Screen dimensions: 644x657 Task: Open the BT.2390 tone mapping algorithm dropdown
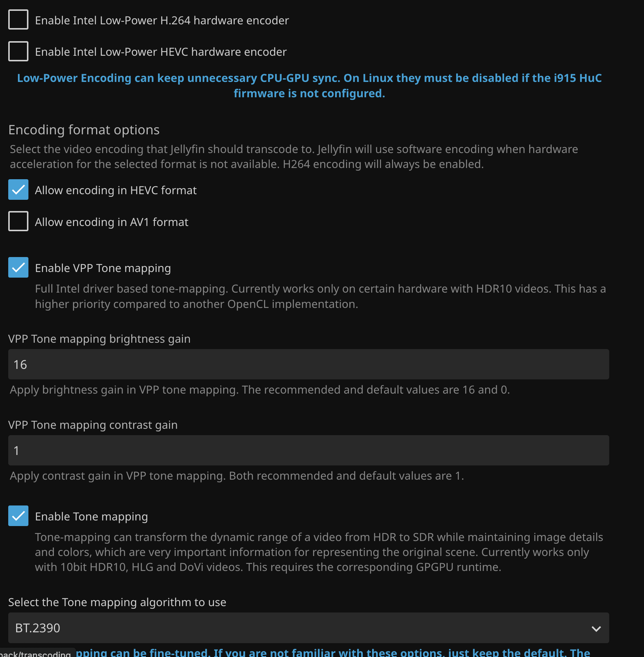click(x=299, y=628)
